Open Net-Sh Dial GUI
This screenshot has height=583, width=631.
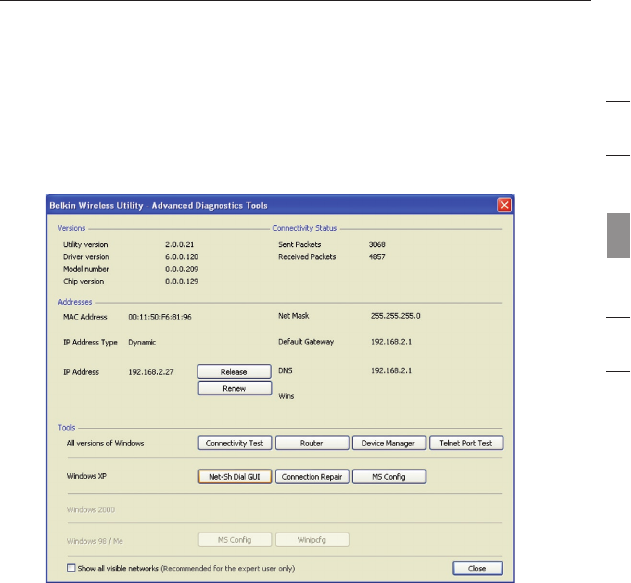click(x=235, y=476)
